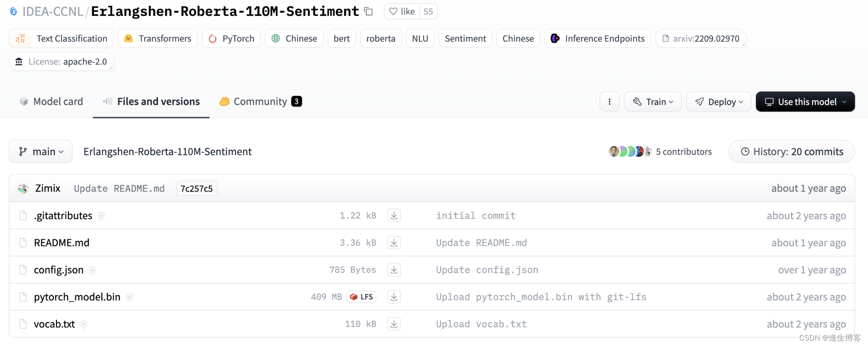Click the safety scan icon beside vocab.txt
Screen dimensions: 868x346
click(x=84, y=324)
